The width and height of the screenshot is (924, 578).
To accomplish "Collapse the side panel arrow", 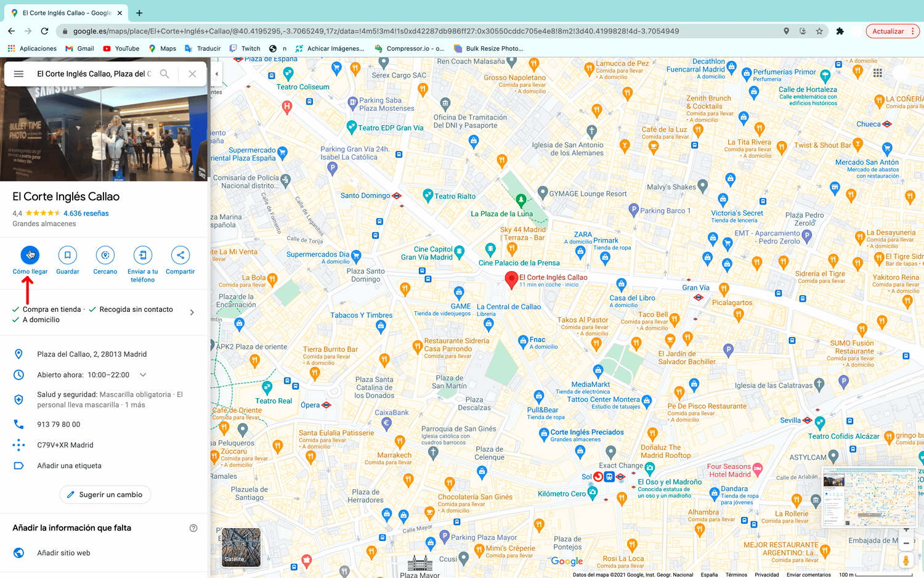I will pyautogui.click(x=216, y=74).
